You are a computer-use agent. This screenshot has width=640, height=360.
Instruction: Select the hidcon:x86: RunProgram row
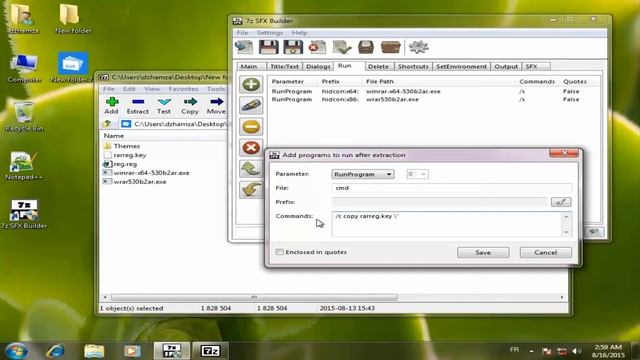(x=433, y=100)
